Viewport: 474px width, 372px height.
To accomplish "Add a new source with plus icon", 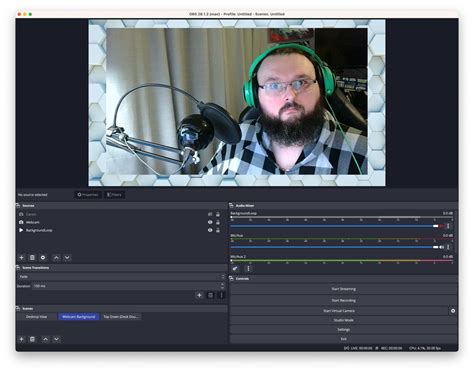I will click(22, 258).
